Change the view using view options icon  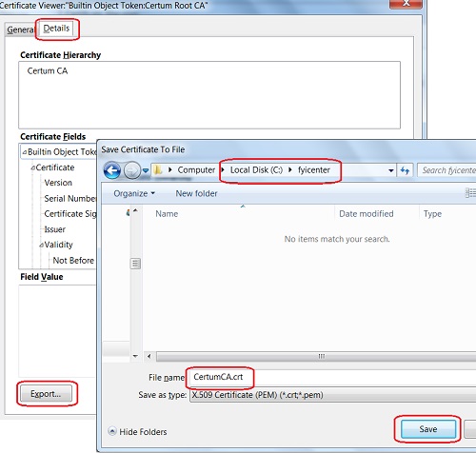click(x=470, y=193)
